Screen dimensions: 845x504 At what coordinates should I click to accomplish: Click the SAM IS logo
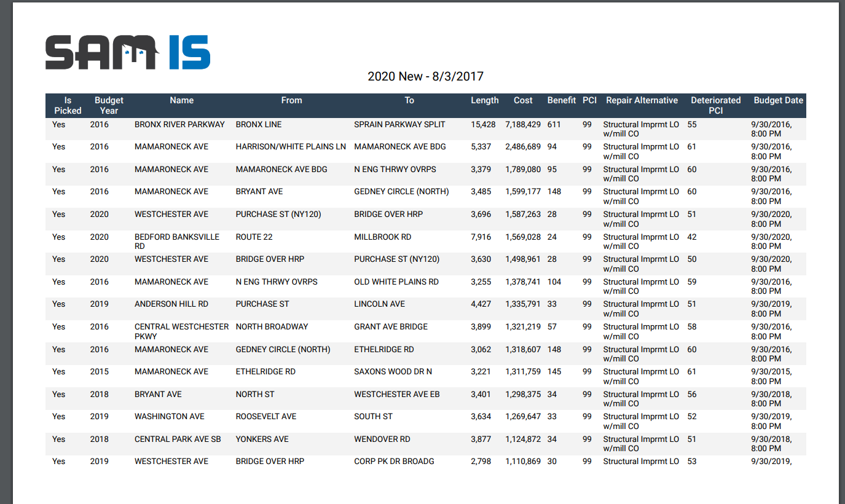coord(128,52)
